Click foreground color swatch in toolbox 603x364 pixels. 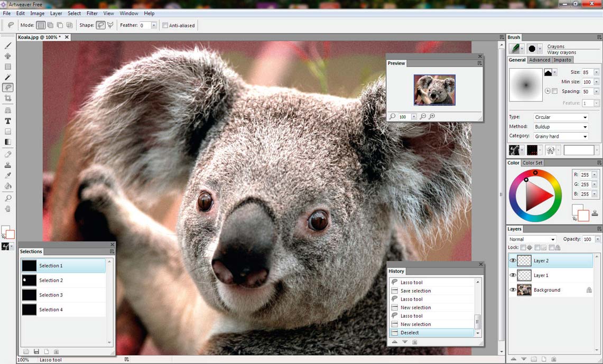5,230
